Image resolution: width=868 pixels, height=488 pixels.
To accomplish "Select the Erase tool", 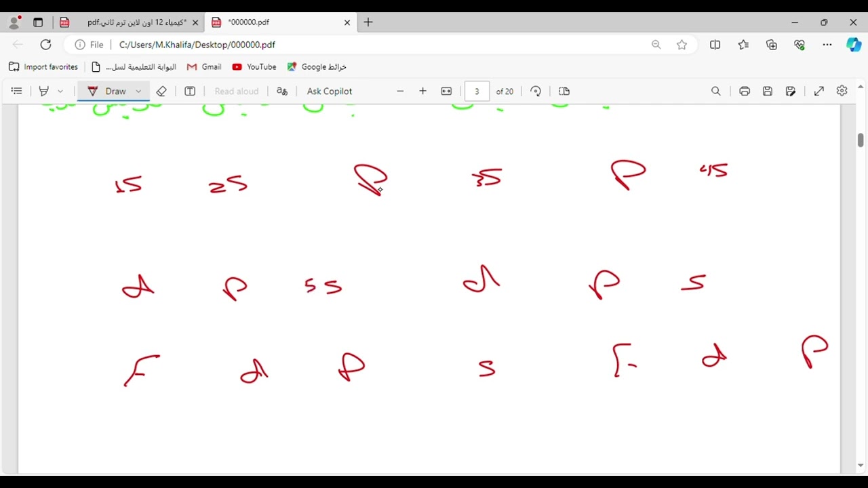I will pyautogui.click(x=161, y=91).
